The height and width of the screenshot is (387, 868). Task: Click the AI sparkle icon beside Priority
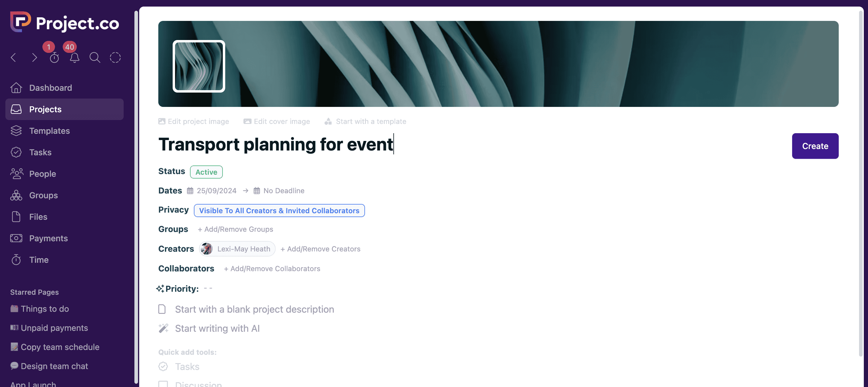[x=160, y=289]
